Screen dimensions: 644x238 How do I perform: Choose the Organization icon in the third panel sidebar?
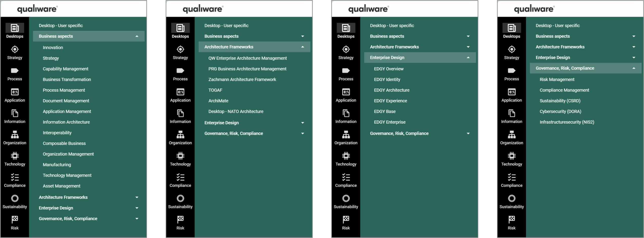[346, 135]
